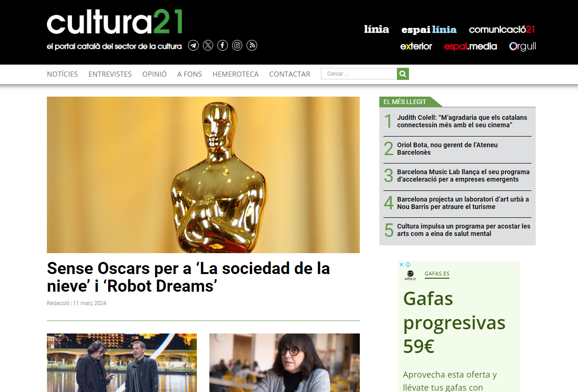Open the arts i salut mental article
The width and height of the screenshot is (578, 392).
(x=463, y=230)
